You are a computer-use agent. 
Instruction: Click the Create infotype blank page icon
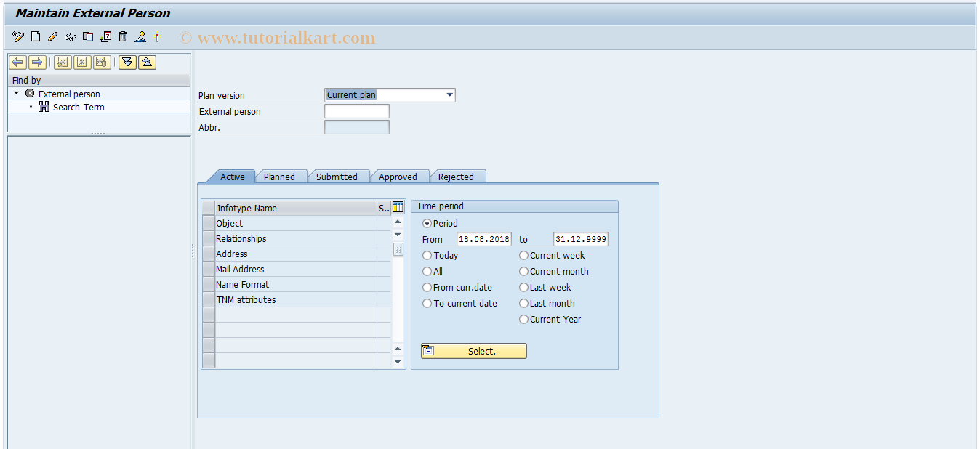(36, 37)
